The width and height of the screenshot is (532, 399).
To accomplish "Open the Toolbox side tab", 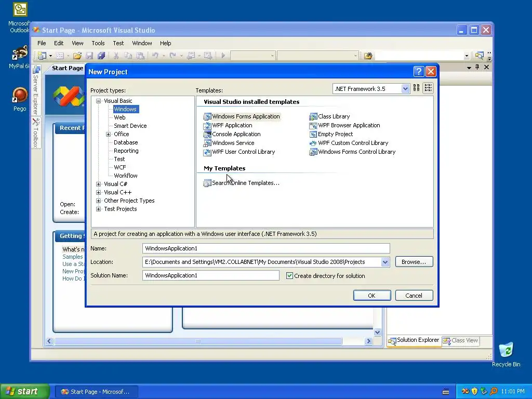I will (x=36, y=132).
